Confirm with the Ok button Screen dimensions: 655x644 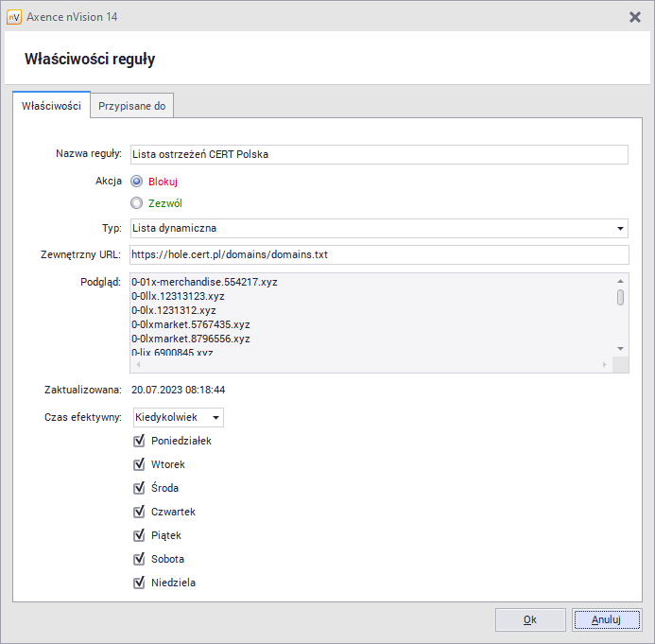(x=530, y=619)
